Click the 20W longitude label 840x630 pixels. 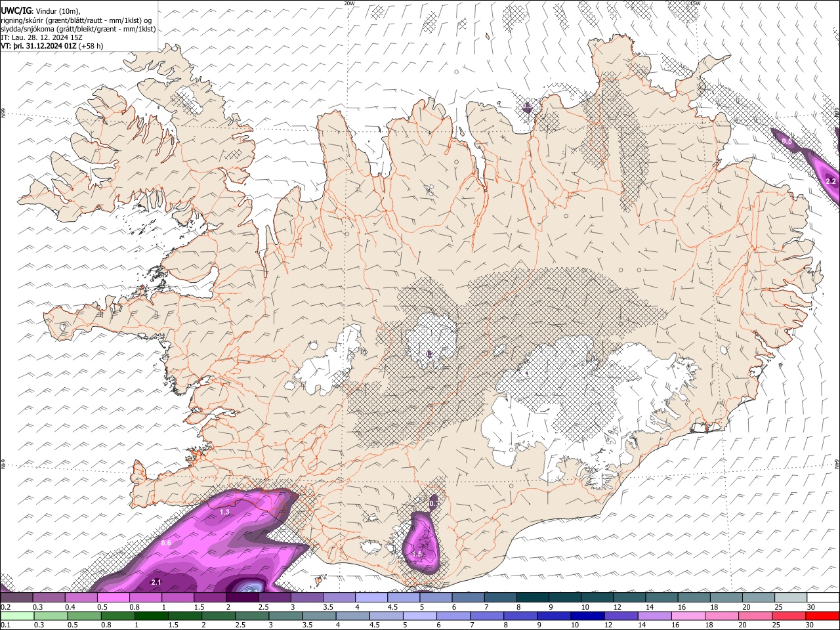click(349, 3)
